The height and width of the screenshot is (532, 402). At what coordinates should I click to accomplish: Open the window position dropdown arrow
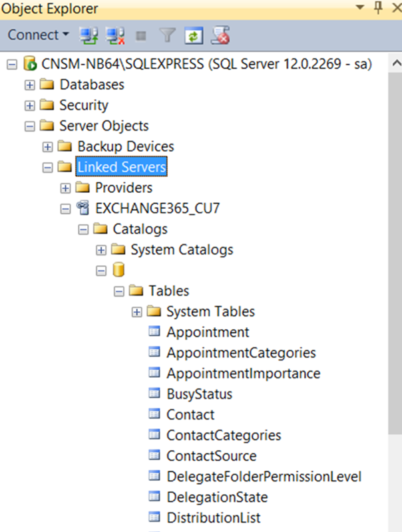click(361, 8)
